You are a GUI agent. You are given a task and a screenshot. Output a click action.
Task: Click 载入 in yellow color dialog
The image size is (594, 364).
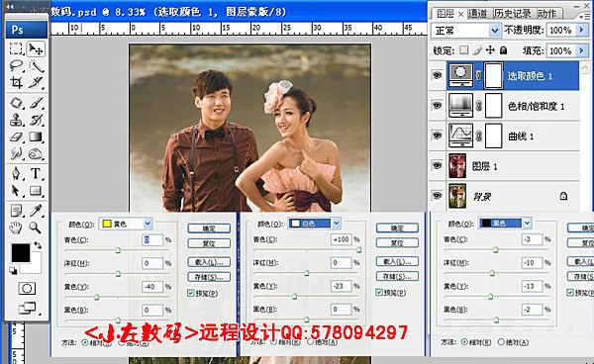click(x=209, y=262)
